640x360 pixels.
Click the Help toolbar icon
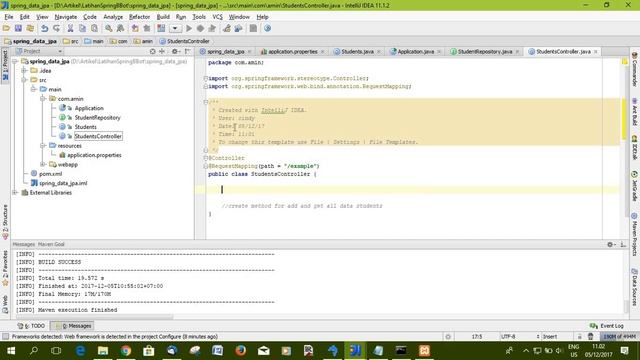coord(267,28)
